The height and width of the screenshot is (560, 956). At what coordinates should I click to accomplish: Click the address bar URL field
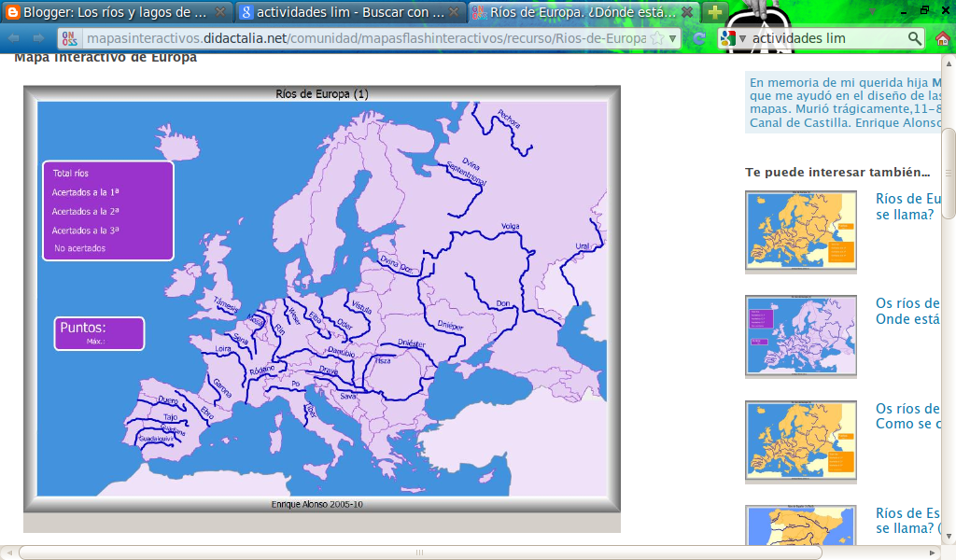366,38
